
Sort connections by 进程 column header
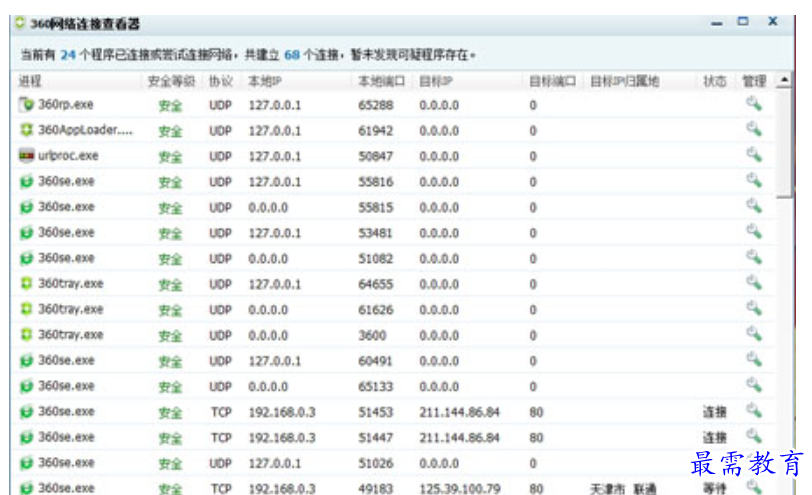(x=30, y=80)
